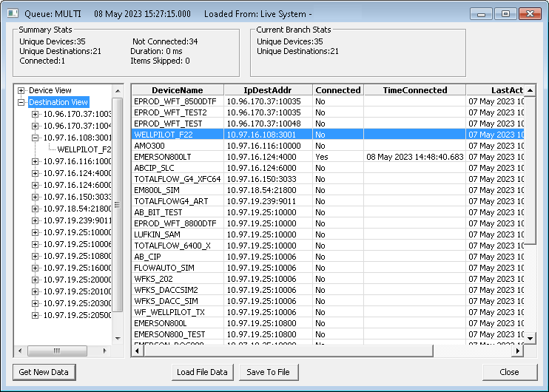The image size is (549, 392).
Task: Select the EMERSON800LT device row
Action: (x=328, y=157)
